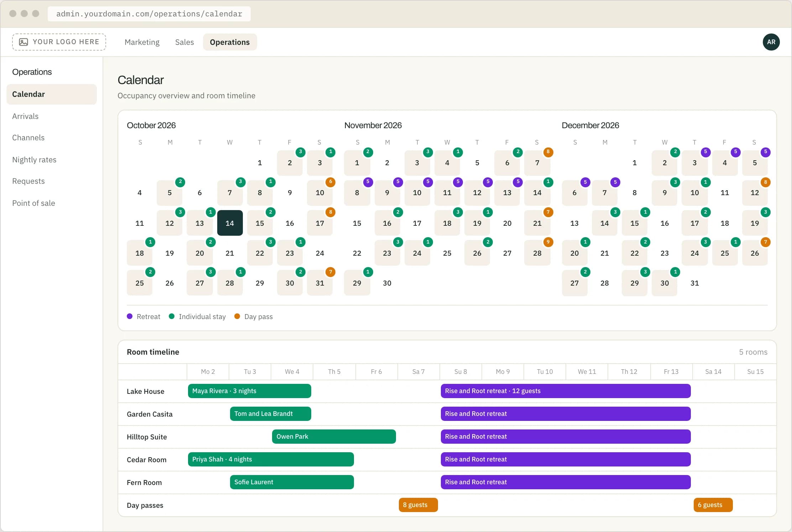Open Maya Rivera 3 nights booking bar

250,391
